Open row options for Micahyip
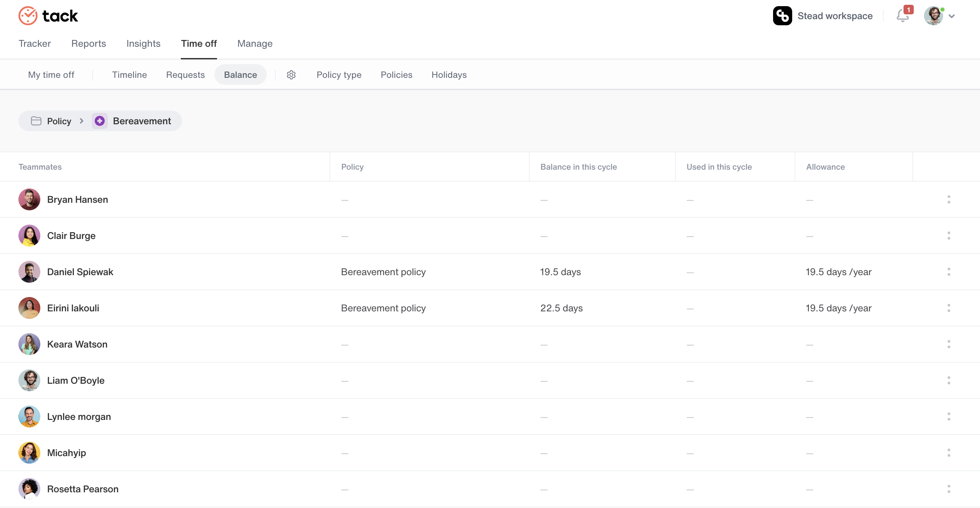This screenshot has width=980, height=508. click(x=949, y=452)
